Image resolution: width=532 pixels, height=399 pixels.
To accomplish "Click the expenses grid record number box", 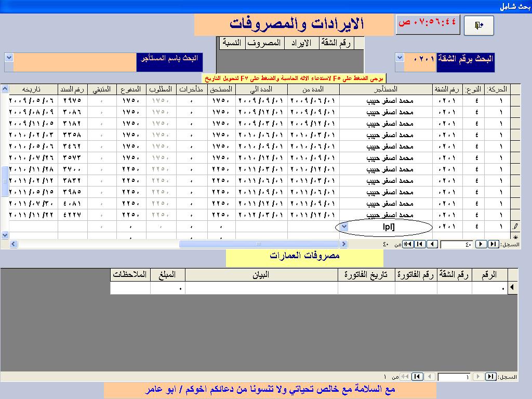I will [454, 377].
